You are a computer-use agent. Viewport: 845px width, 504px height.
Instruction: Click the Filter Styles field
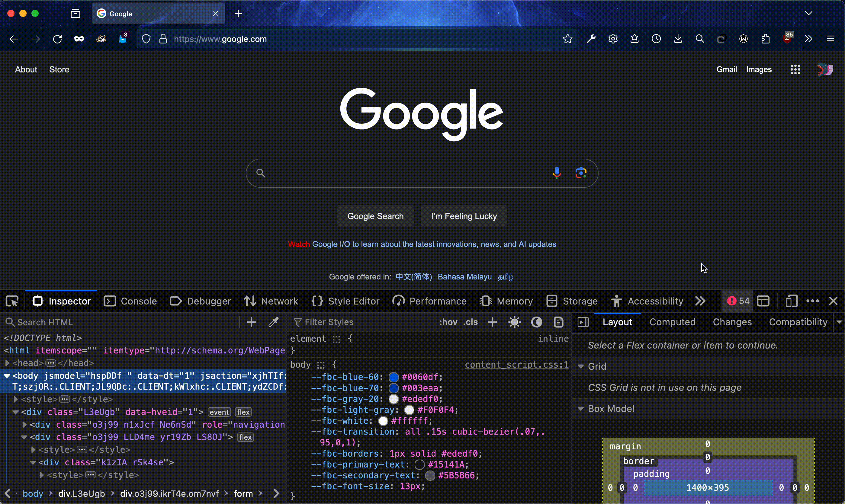click(362, 322)
